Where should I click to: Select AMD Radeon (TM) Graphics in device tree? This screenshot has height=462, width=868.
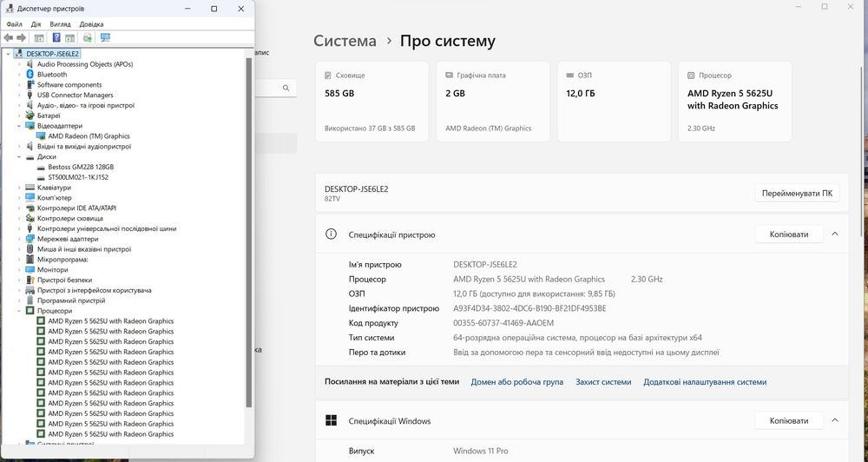tap(89, 136)
